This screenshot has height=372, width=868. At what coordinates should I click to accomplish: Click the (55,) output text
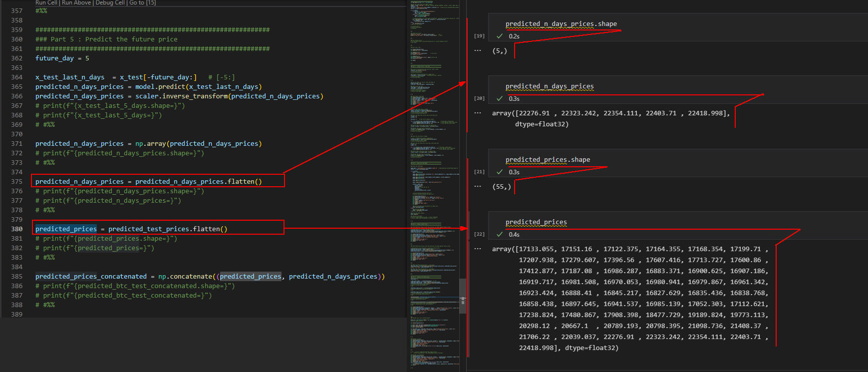click(x=502, y=187)
